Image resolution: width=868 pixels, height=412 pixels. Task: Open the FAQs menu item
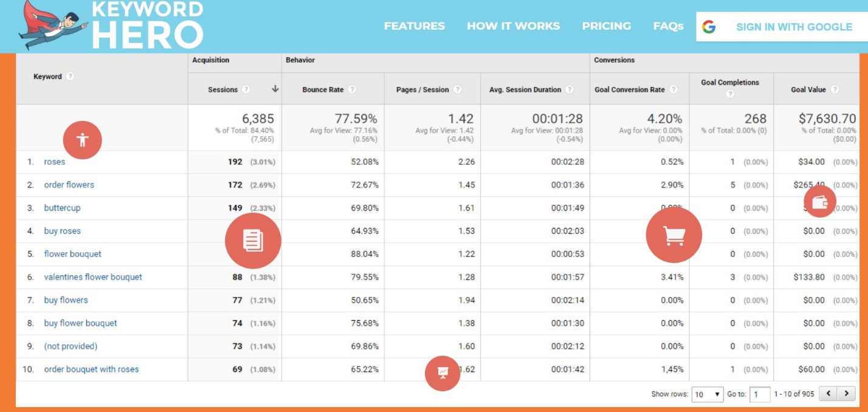click(x=669, y=26)
